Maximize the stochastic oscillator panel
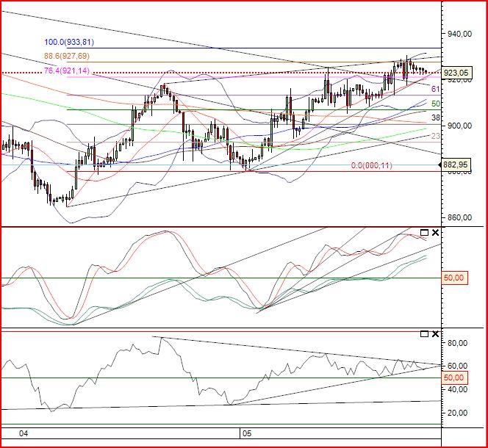The width and height of the screenshot is (488, 448). click(x=423, y=233)
